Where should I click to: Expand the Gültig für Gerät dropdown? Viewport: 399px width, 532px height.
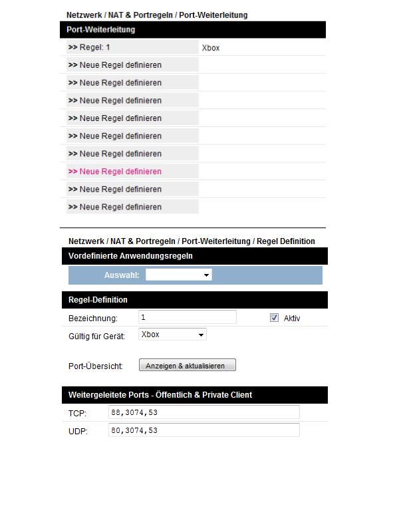tap(173, 334)
